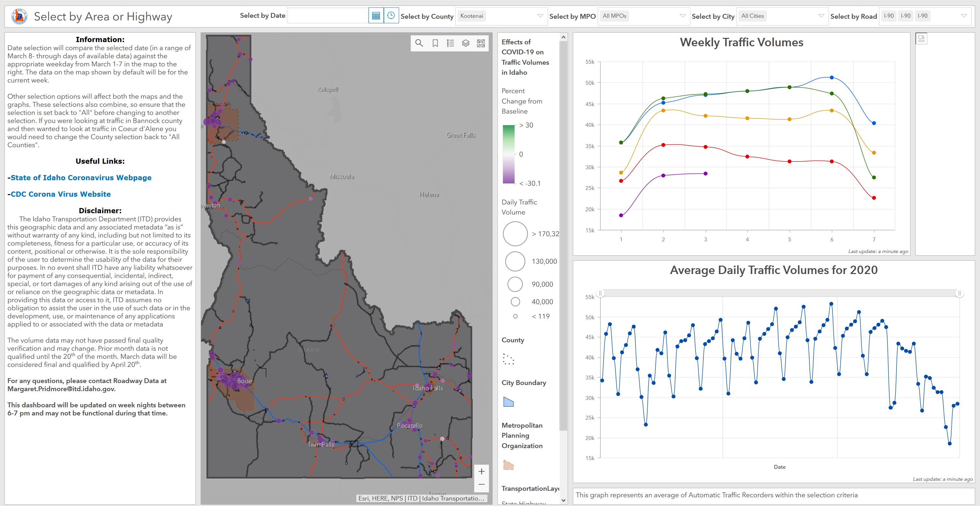Open the clock time picker icon
This screenshot has width=980, height=506.
[x=391, y=16]
